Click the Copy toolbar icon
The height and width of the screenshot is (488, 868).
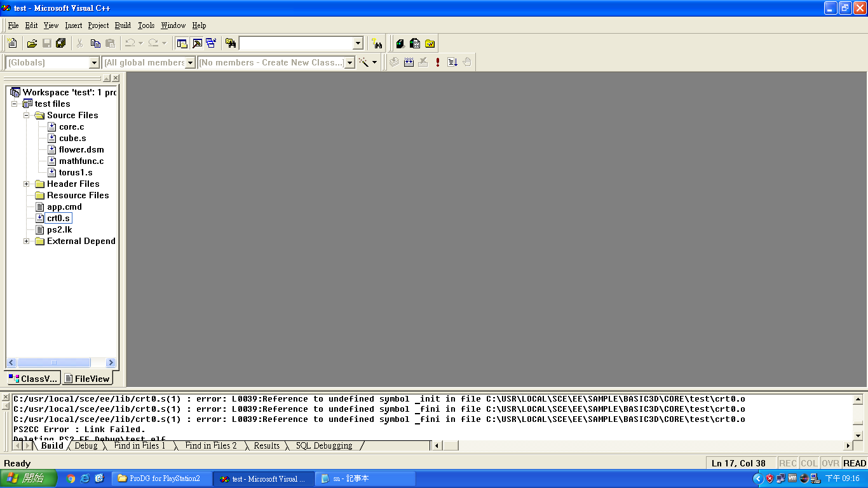tap(95, 43)
